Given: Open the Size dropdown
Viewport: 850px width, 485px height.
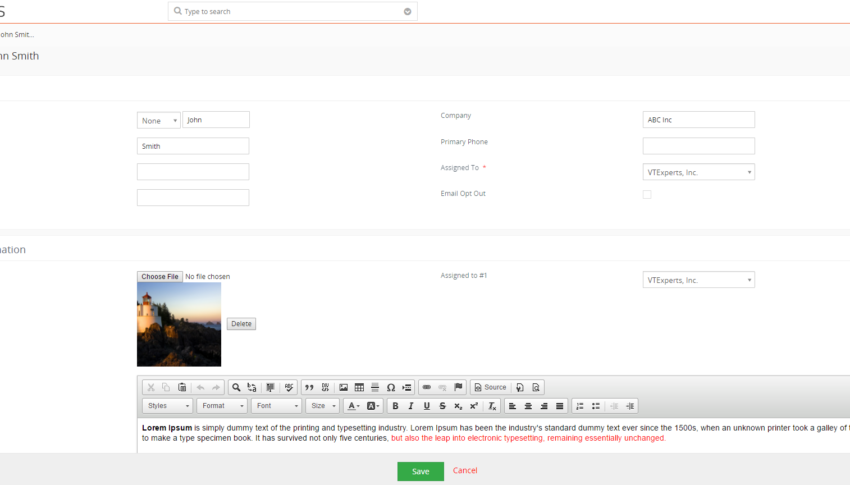Looking at the screenshot, I should tap(322, 406).
